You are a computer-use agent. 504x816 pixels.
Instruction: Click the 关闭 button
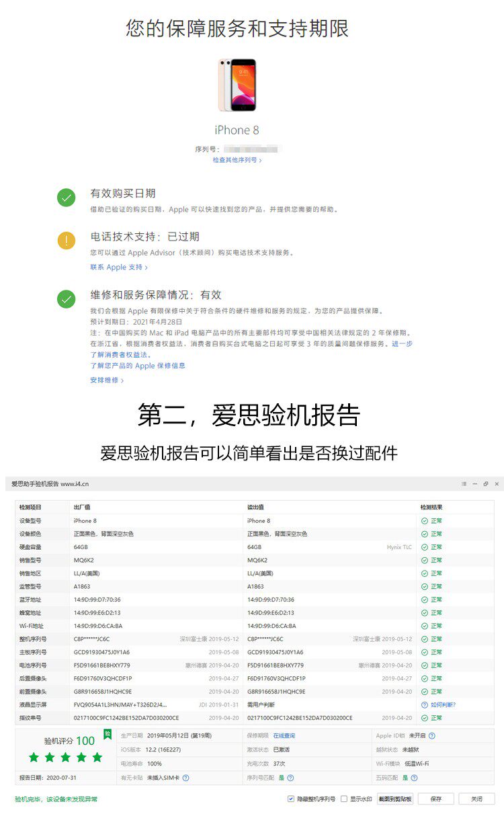[x=476, y=799]
